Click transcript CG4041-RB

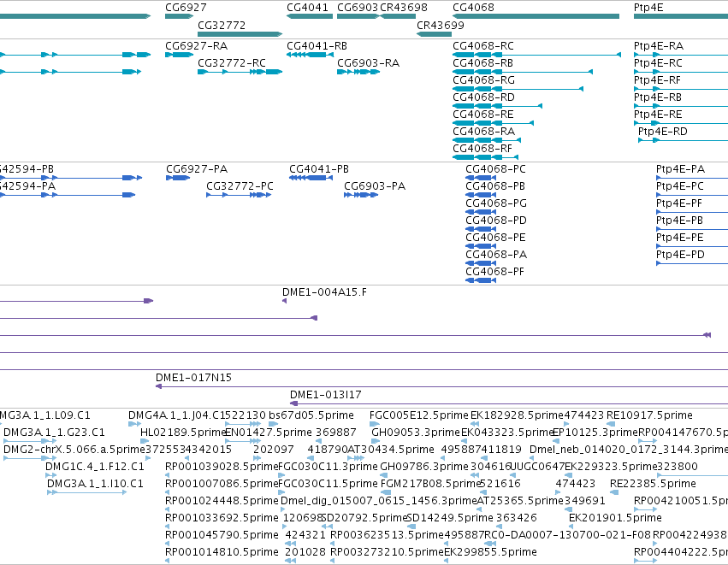point(311,55)
